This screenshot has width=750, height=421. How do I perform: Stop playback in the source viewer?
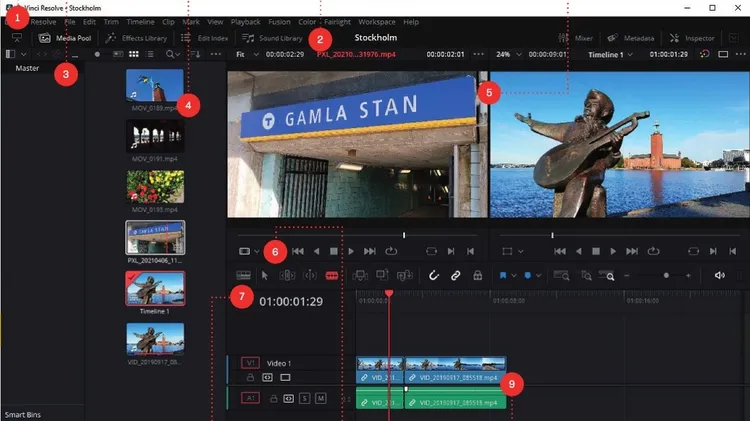(334, 251)
